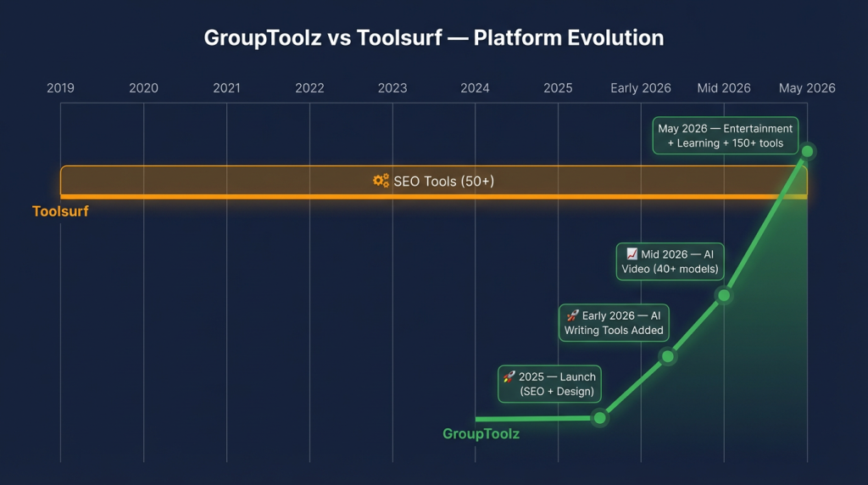Screen dimensions: 868x485
Task: Select the Early 2026 point on the green line
Action: click(668, 357)
